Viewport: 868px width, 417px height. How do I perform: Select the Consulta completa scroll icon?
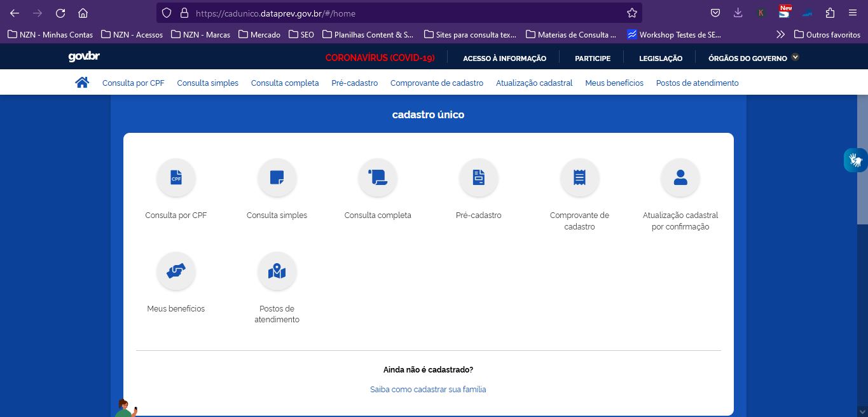(x=378, y=178)
